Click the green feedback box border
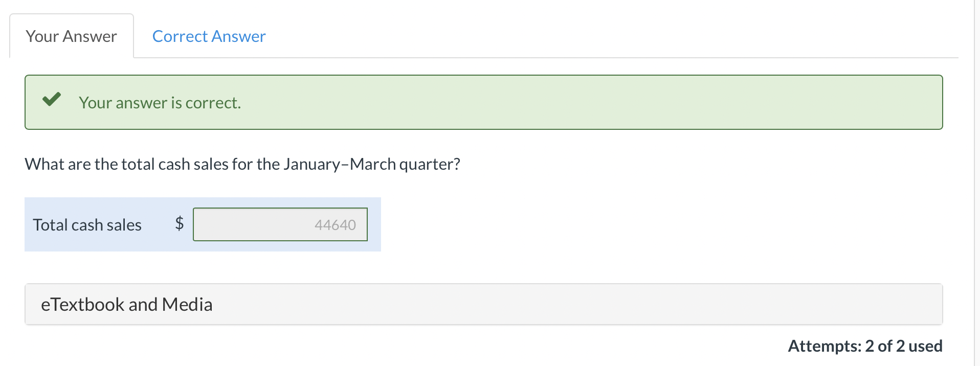 pos(485,73)
